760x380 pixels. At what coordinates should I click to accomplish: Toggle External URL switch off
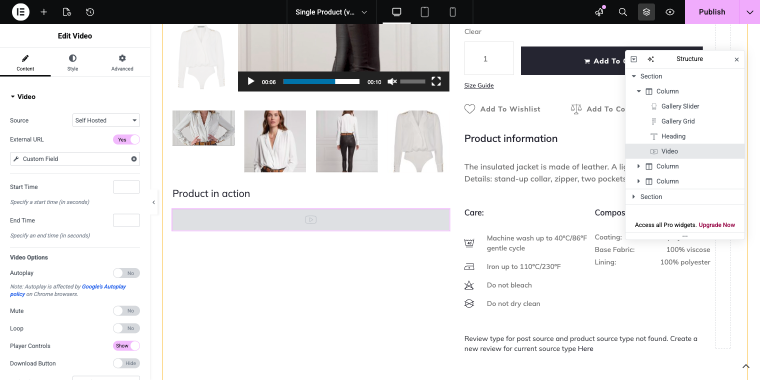click(x=127, y=140)
